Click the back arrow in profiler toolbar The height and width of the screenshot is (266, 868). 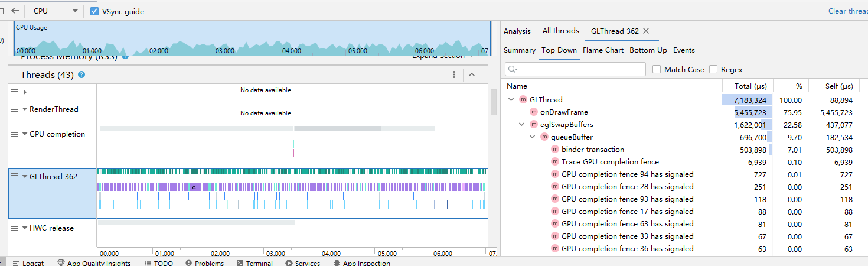tap(15, 11)
